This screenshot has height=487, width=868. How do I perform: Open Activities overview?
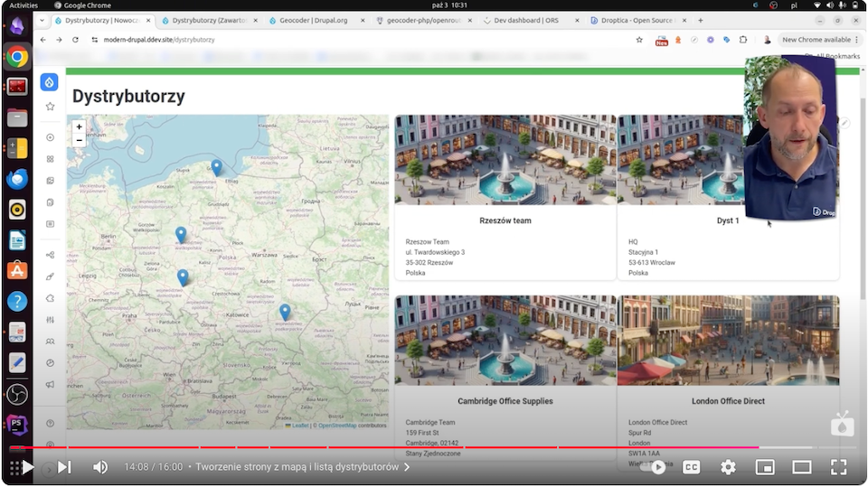click(x=24, y=5)
